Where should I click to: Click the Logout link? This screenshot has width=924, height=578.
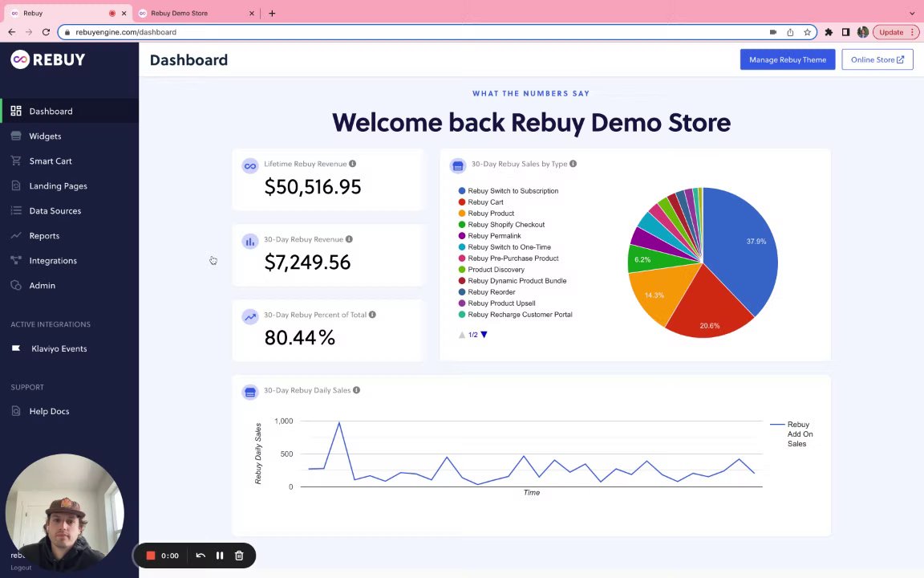click(21, 568)
